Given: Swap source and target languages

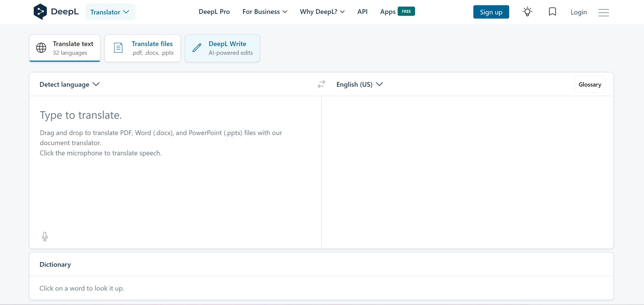Looking at the screenshot, I should tap(321, 84).
